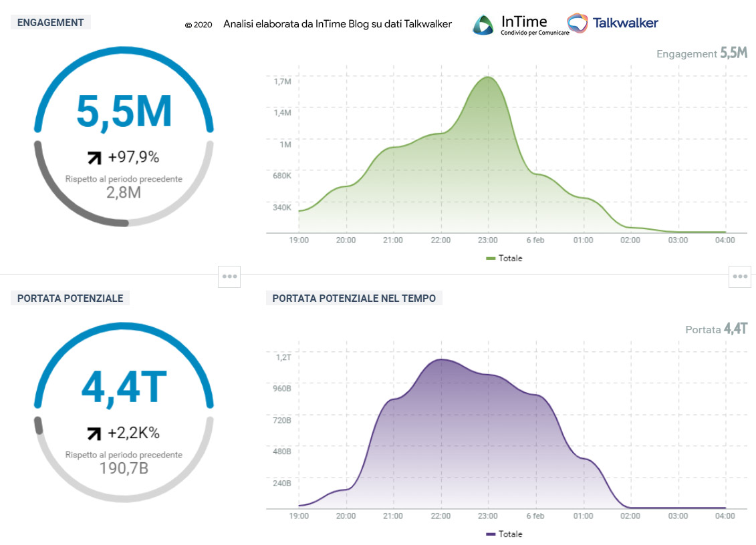This screenshot has width=756, height=545.
Task: Select the PORTATA POTENZIALE NEL TEMPO title
Action: tap(354, 299)
